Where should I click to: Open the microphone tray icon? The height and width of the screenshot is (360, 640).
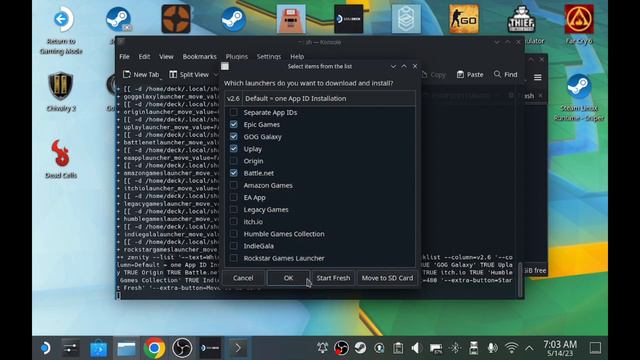pyautogui.click(x=492, y=348)
